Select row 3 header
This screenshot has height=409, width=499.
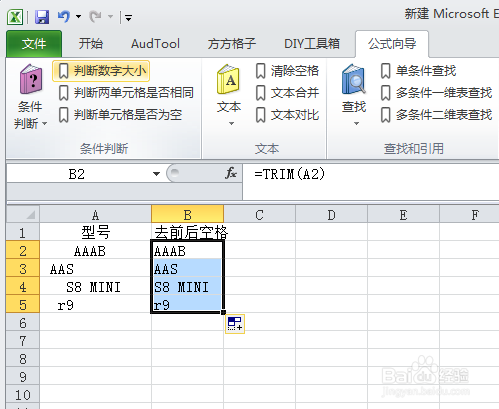[x=23, y=268]
